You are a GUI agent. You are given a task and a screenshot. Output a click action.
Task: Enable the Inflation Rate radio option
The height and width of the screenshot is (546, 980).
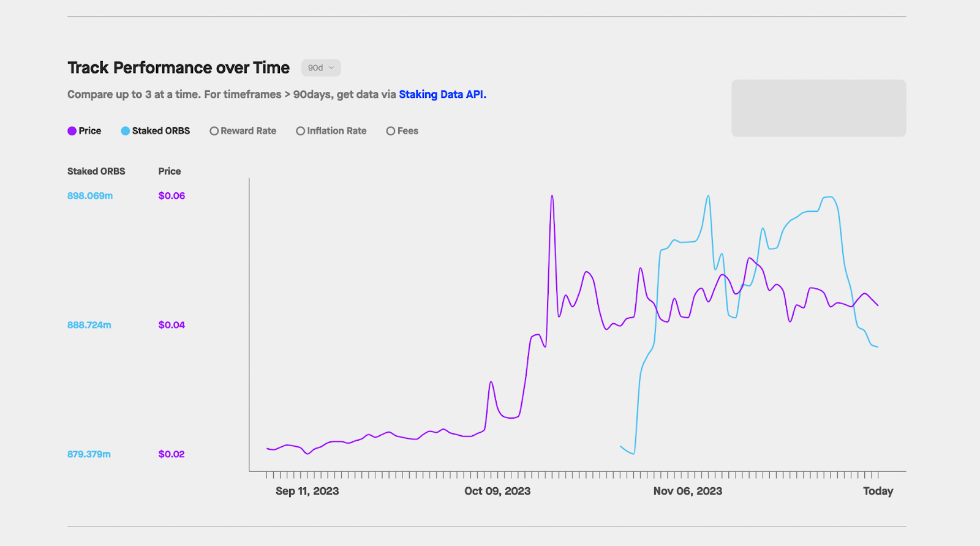pos(300,131)
